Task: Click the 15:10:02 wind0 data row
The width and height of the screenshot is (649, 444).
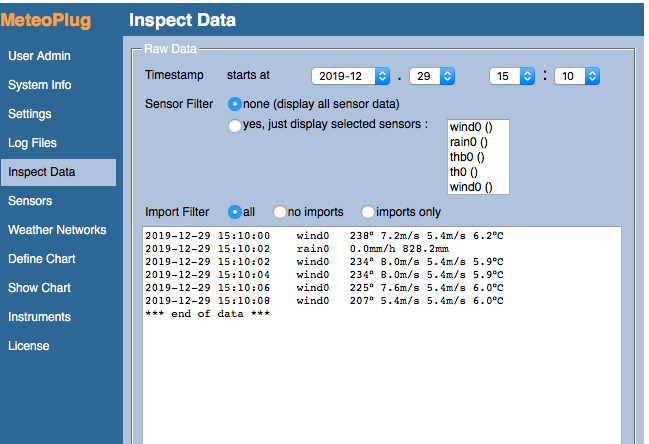Action: click(x=324, y=262)
